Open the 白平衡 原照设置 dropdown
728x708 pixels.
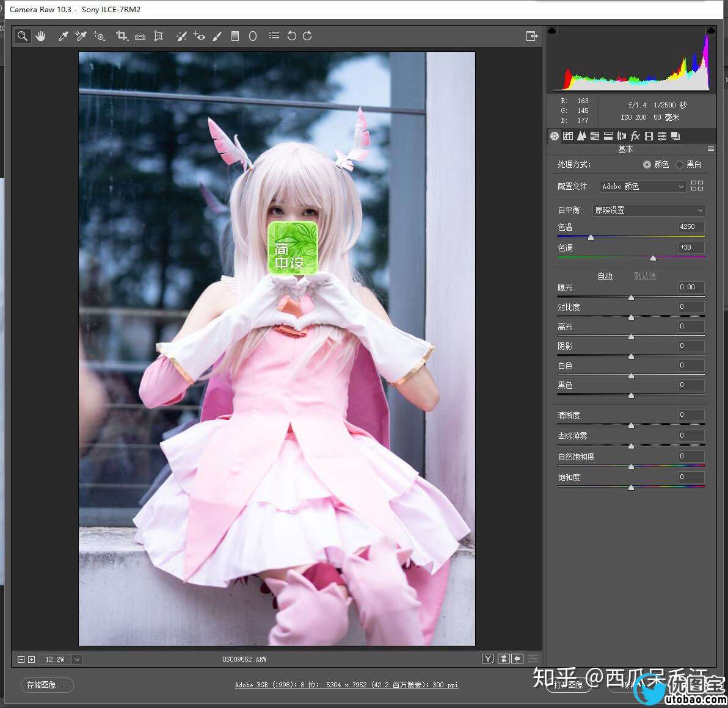click(649, 210)
